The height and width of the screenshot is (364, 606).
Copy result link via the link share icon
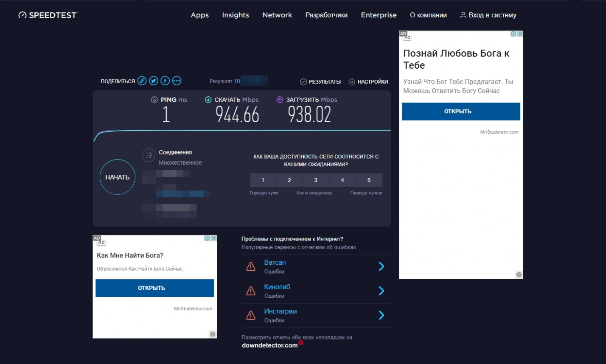(x=142, y=81)
